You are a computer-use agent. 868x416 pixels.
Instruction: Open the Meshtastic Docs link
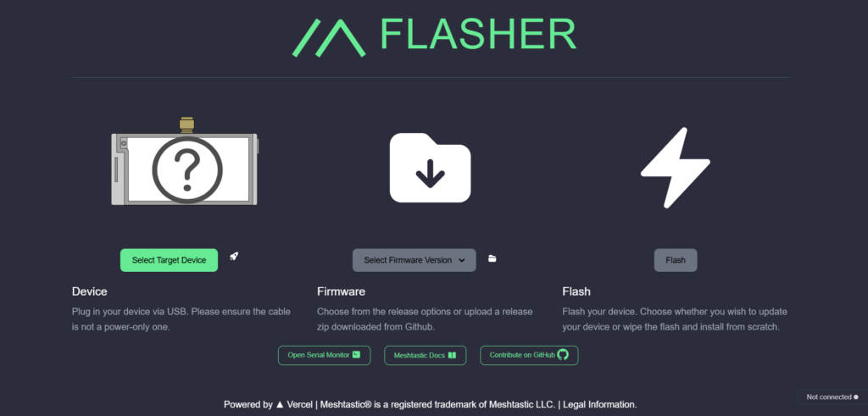(426, 355)
